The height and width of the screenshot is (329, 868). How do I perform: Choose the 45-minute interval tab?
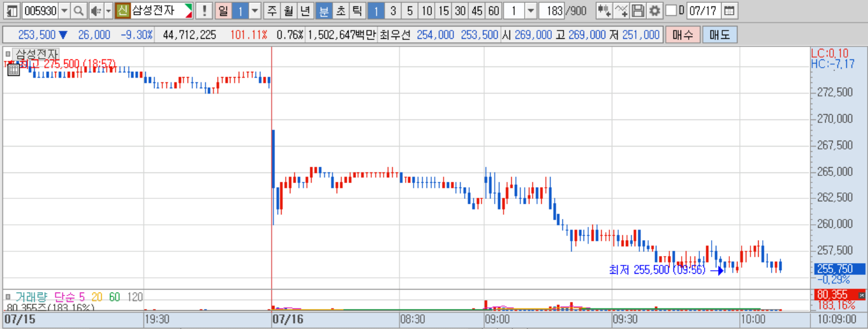click(x=477, y=11)
